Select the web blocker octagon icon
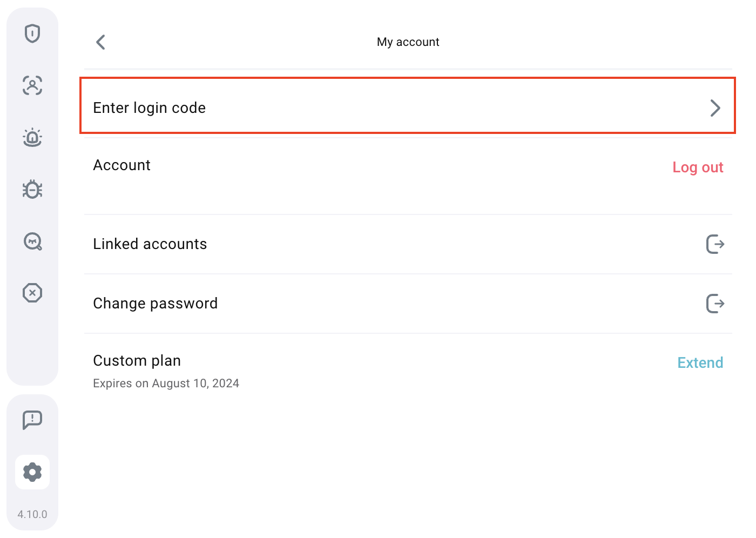 point(32,293)
